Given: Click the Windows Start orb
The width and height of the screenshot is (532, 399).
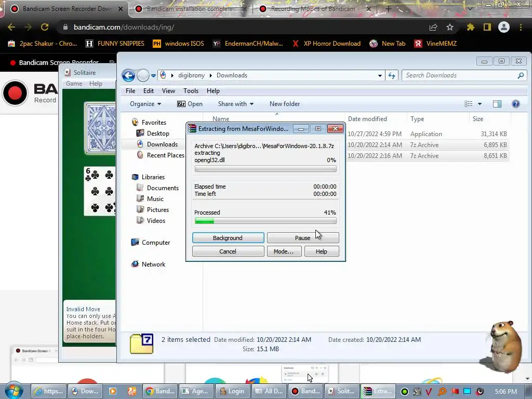Looking at the screenshot, I should (14, 390).
